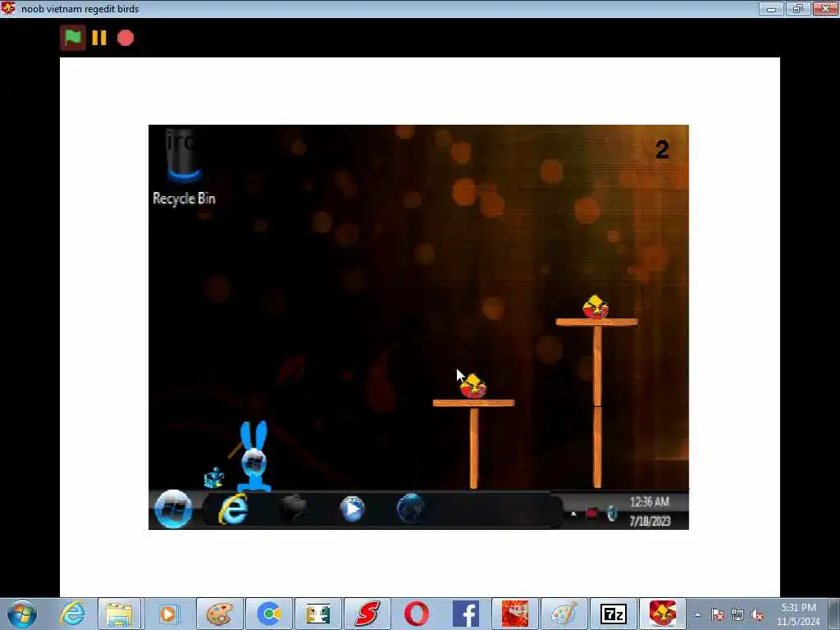This screenshot has width=840, height=630.
Task: Click the blue rabbit slingshot character
Action: tap(253, 456)
